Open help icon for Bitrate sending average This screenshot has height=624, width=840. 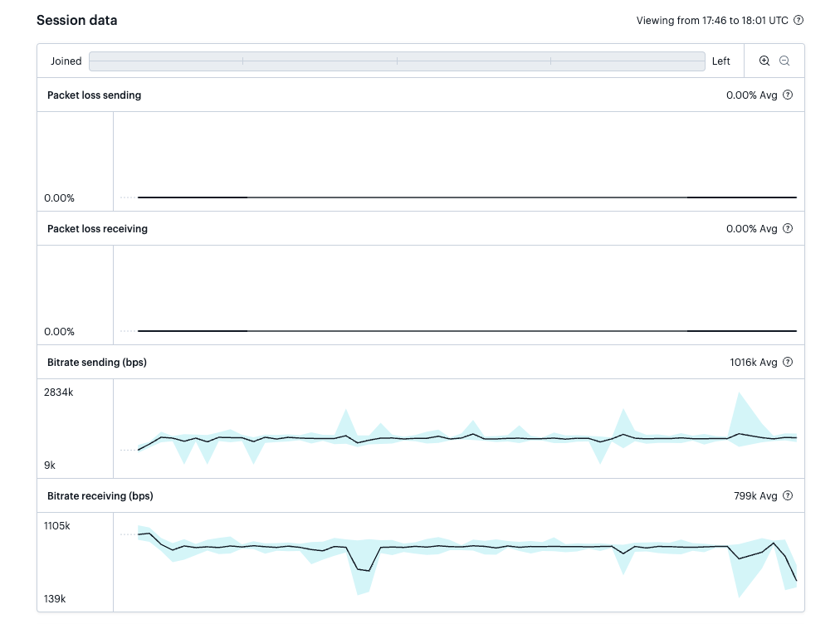coord(788,362)
